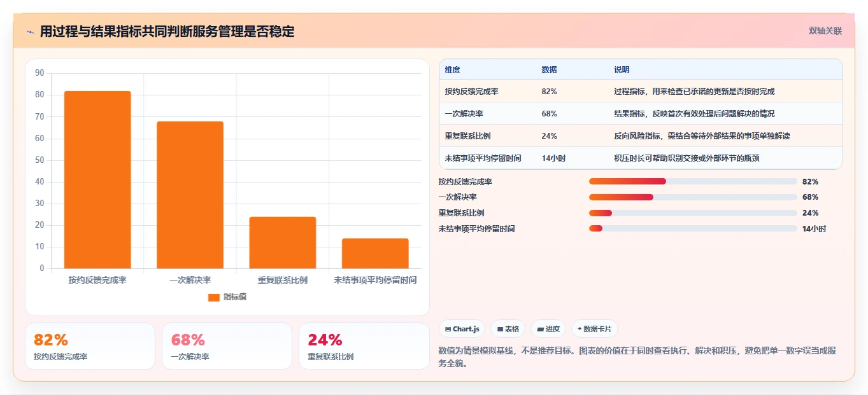
Task: Click the 按约反馈完成率 table row label
Action: [471, 92]
